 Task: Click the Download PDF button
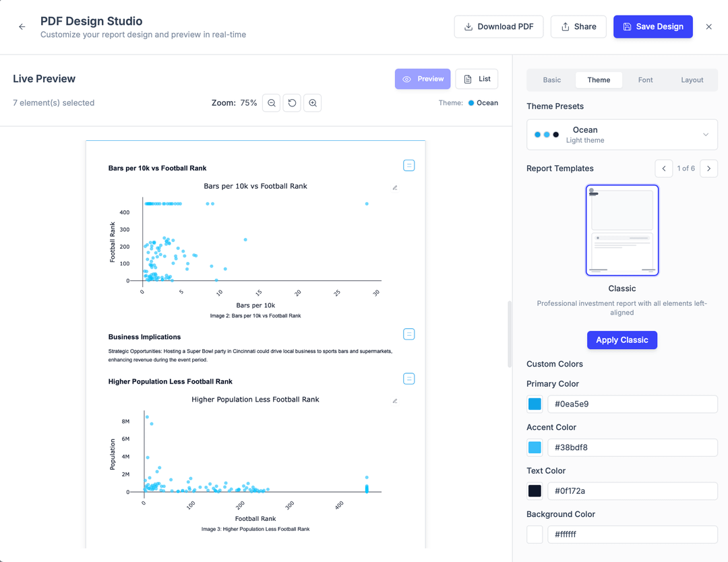[498, 27]
